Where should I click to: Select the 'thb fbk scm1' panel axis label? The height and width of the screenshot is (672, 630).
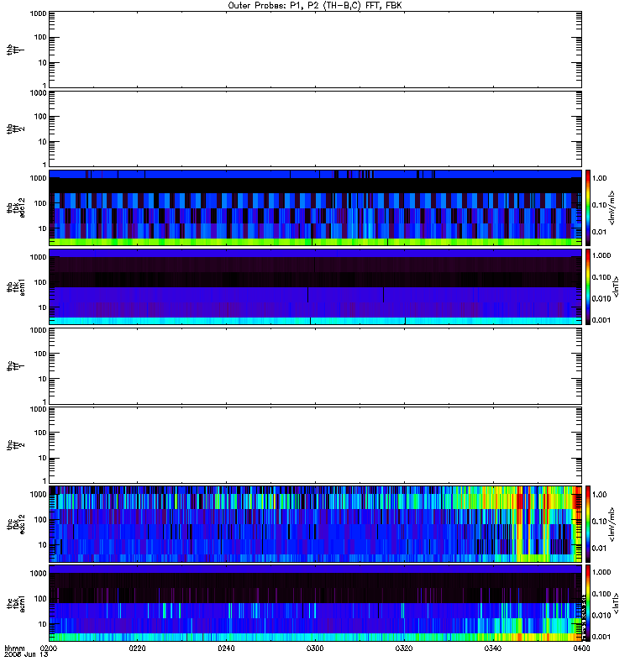tap(16, 286)
